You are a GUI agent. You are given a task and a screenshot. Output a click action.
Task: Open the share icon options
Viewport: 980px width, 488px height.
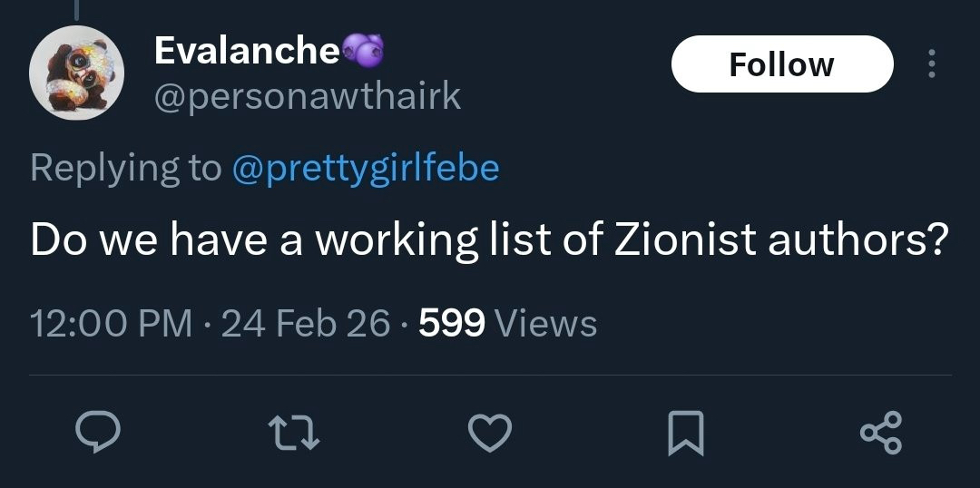point(880,433)
